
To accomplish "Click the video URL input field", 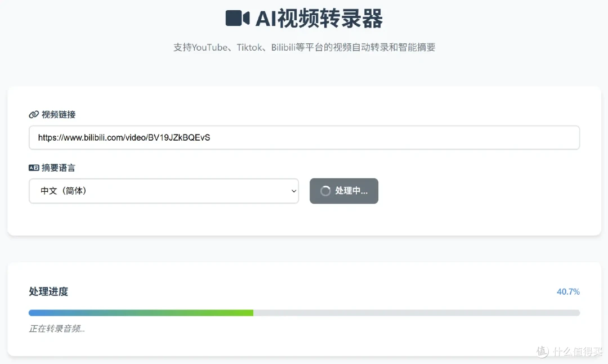I will [x=304, y=138].
